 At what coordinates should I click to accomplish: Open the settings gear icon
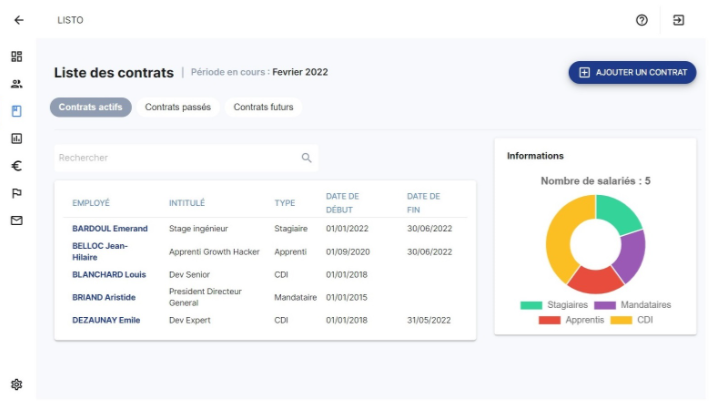(x=16, y=385)
